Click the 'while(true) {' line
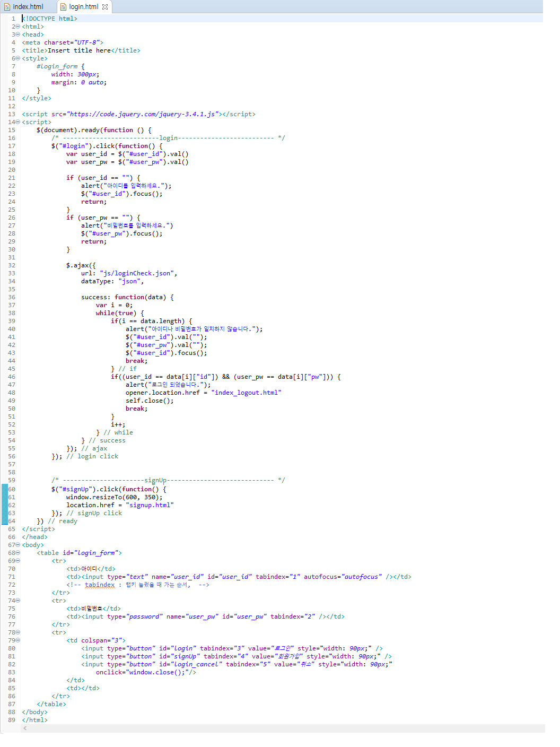 (120, 313)
